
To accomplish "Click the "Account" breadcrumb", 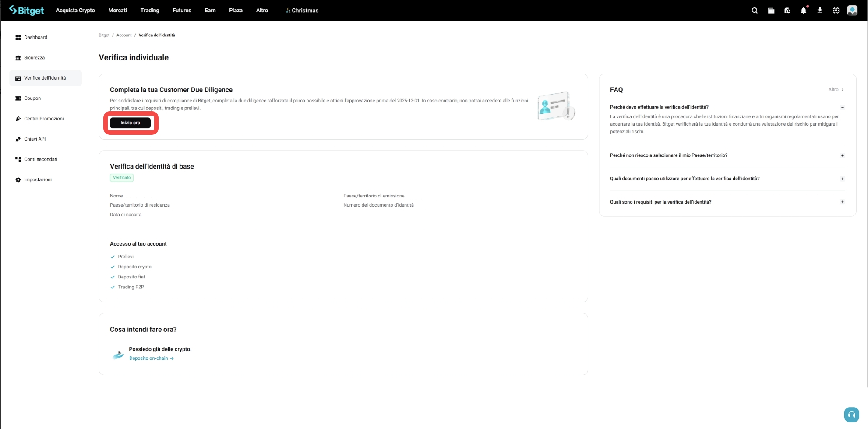I will [124, 35].
